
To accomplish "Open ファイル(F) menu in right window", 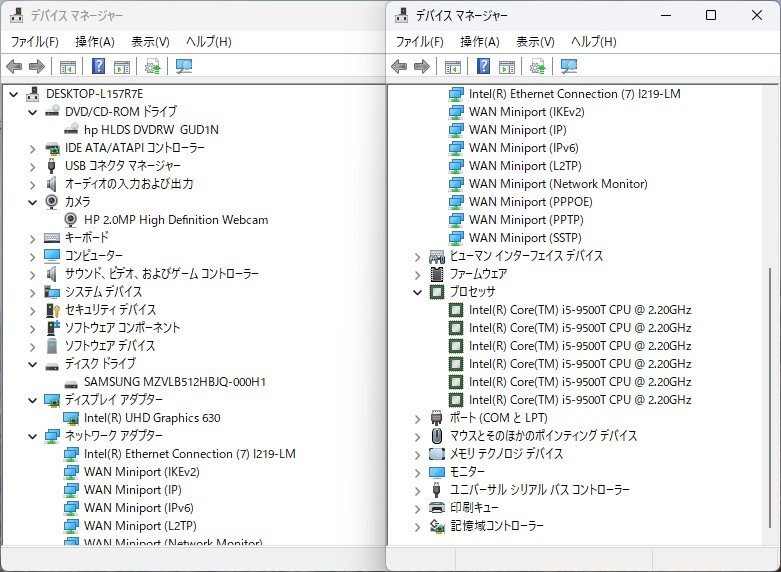I will [419, 41].
